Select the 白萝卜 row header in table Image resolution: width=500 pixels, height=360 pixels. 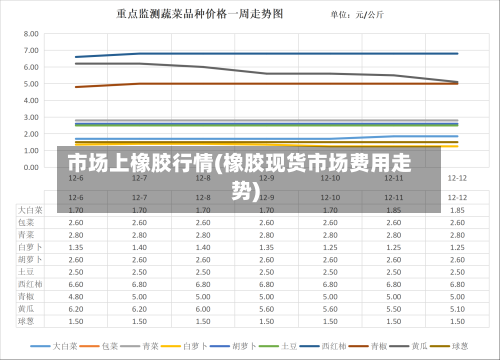30,247
